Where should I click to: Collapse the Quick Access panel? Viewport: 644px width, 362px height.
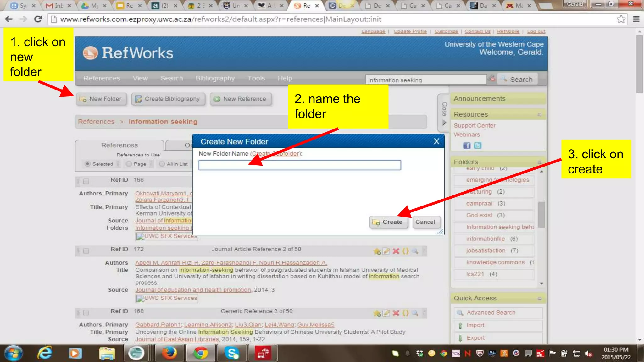pyautogui.click(x=540, y=298)
